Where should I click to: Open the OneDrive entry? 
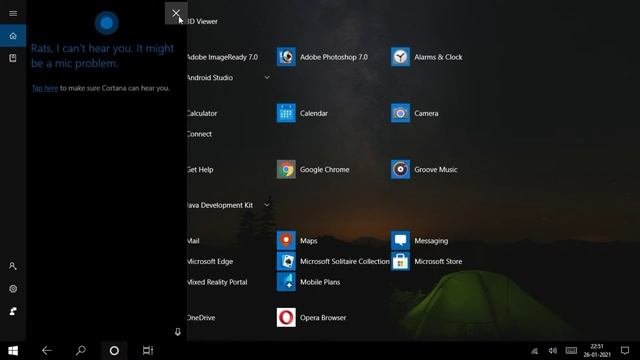(x=201, y=318)
